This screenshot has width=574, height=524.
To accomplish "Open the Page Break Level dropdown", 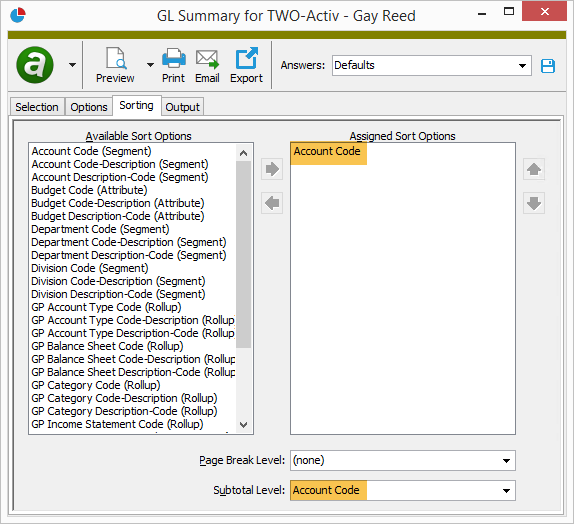I will [506, 461].
